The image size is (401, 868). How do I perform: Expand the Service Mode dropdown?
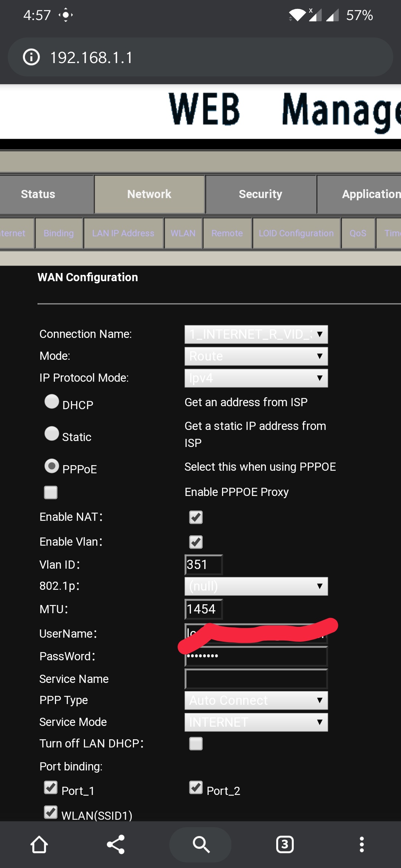(x=256, y=722)
